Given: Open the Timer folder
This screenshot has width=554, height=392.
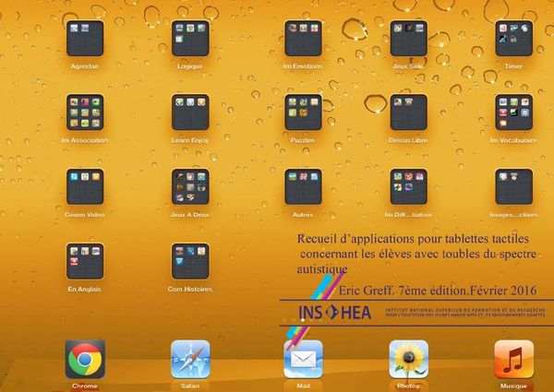Looking at the screenshot, I should pyautogui.click(x=513, y=39).
